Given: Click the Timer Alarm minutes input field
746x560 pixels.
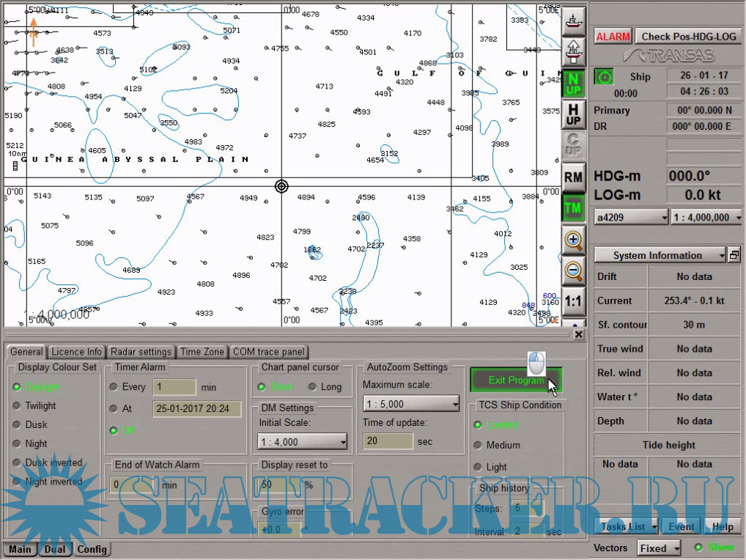Looking at the screenshot, I should pos(174,386).
